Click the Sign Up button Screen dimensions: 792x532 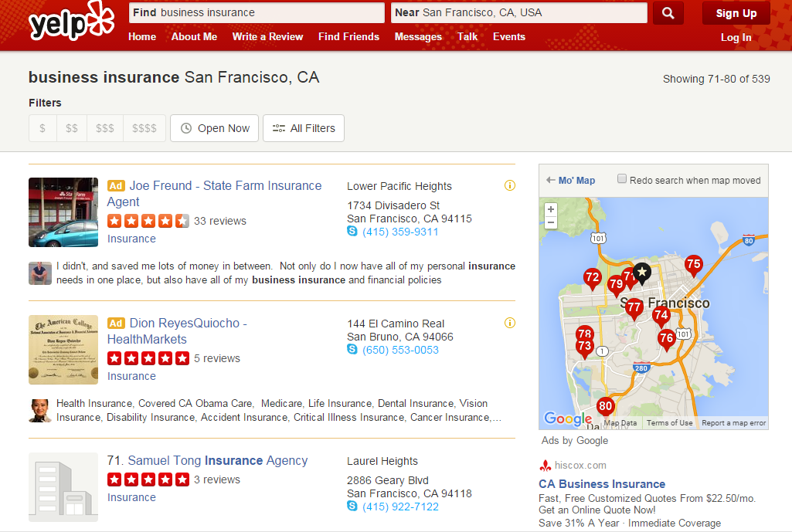tap(736, 13)
